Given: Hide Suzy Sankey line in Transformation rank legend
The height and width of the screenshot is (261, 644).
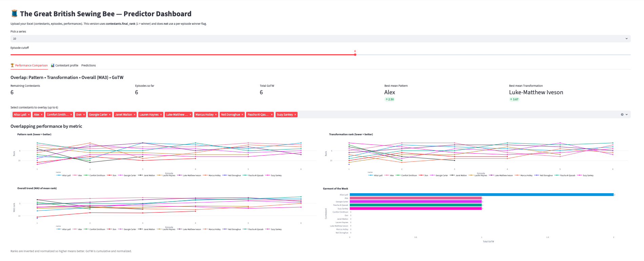Looking at the screenshot, I should click(588, 176).
